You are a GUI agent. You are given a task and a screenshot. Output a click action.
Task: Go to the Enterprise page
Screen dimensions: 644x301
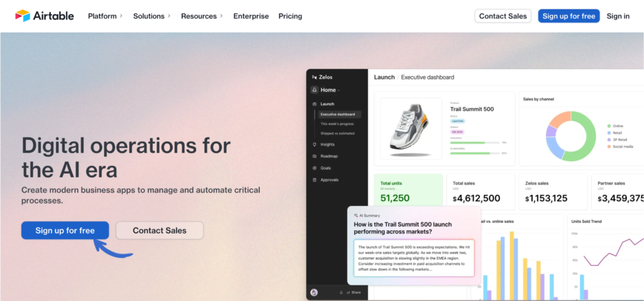251,16
